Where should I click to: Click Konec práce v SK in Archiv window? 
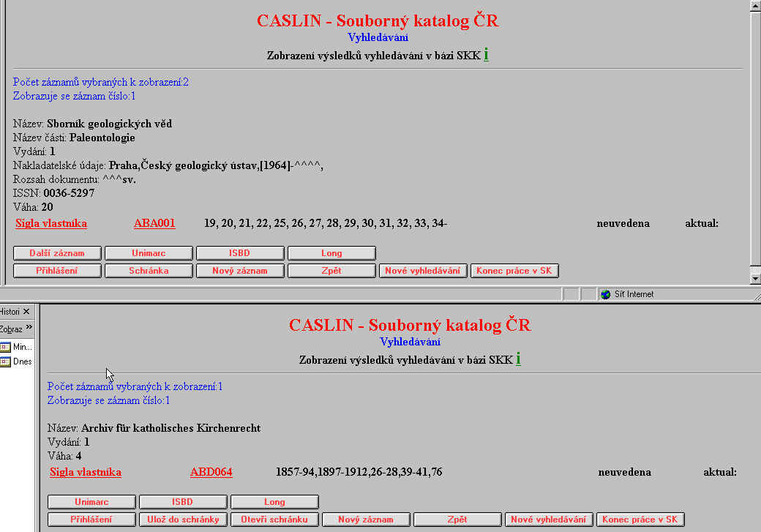pos(640,520)
